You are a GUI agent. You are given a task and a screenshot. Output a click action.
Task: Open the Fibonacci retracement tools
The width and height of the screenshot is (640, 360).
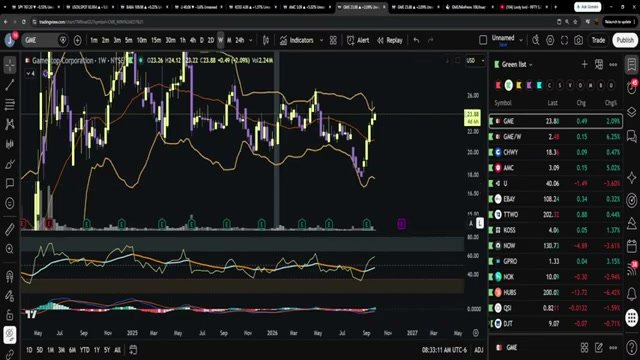(10, 104)
